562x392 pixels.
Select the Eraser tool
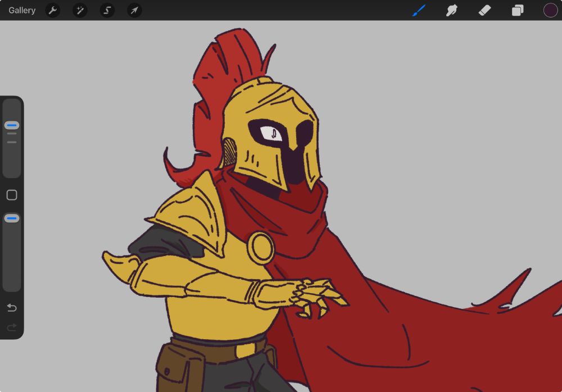click(484, 11)
